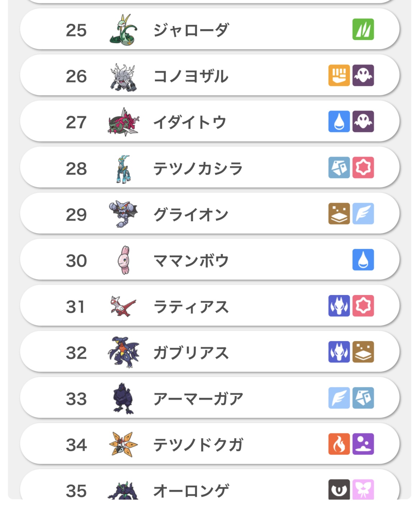This screenshot has height=505, width=420.
Task: Select rank 33 アーマーガア row
Action: click(x=209, y=398)
